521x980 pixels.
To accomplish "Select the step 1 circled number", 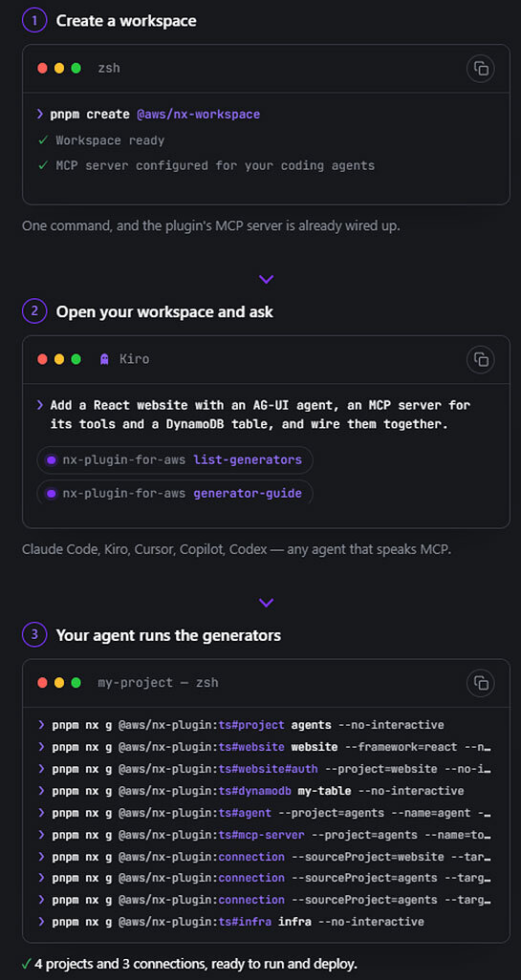I will click(x=34, y=20).
